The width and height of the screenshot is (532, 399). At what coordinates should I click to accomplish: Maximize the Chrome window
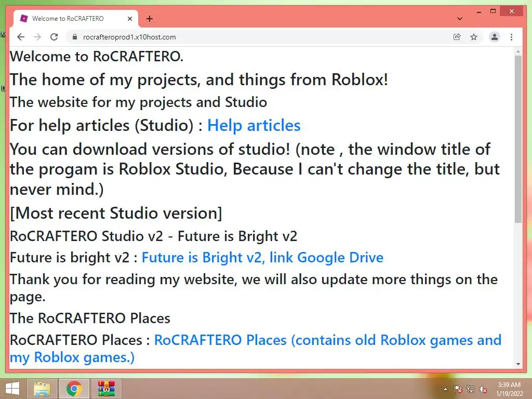click(493, 11)
